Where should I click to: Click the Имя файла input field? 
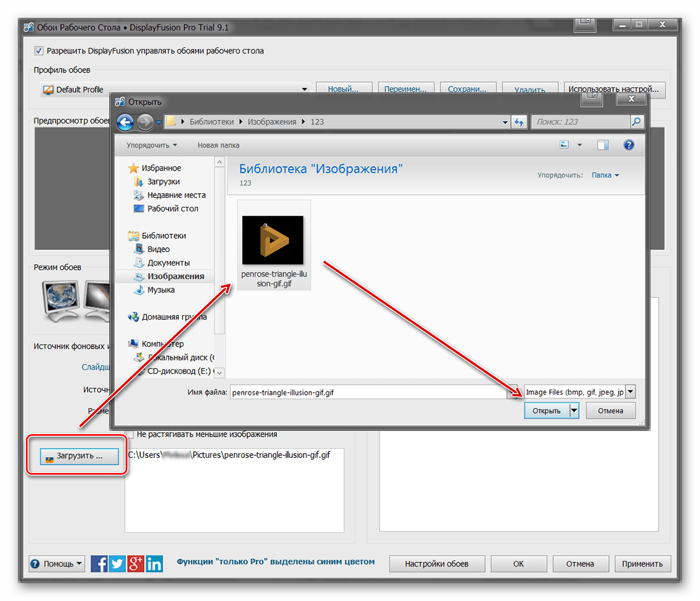[x=368, y=393]
